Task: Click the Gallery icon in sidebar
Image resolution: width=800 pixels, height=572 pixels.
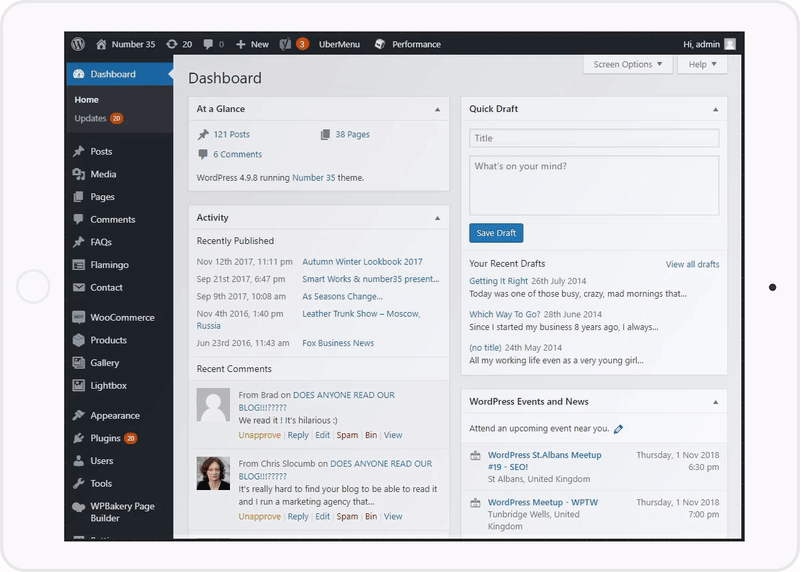Action: pyautogui.click(x=79, y=363)
